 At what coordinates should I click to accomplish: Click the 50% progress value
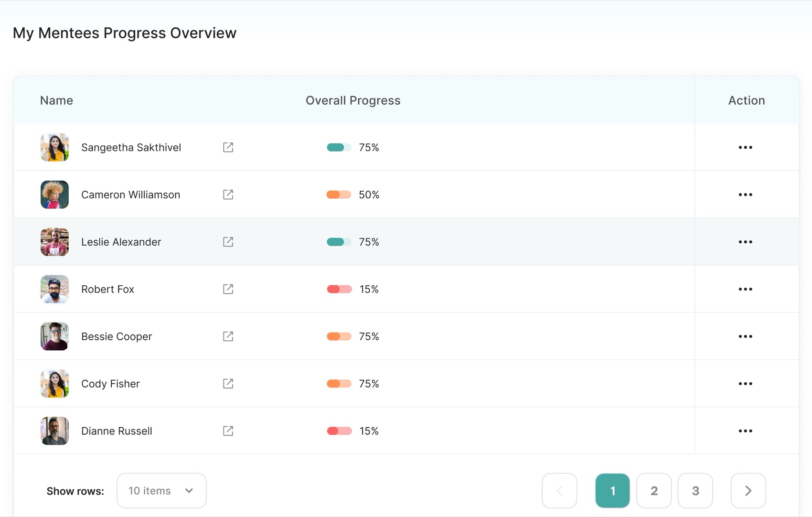click(369, 194)
